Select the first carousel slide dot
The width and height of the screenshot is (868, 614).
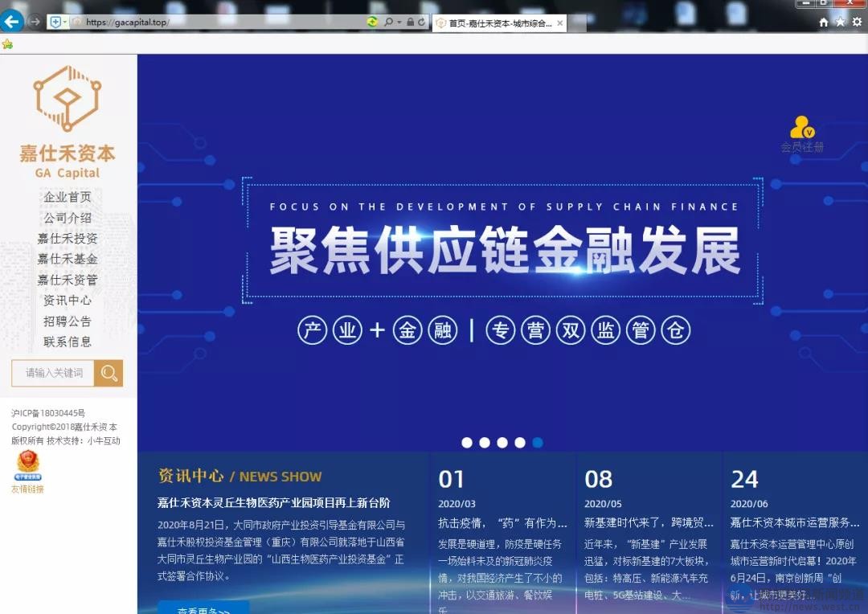click(x=467, y=443)
